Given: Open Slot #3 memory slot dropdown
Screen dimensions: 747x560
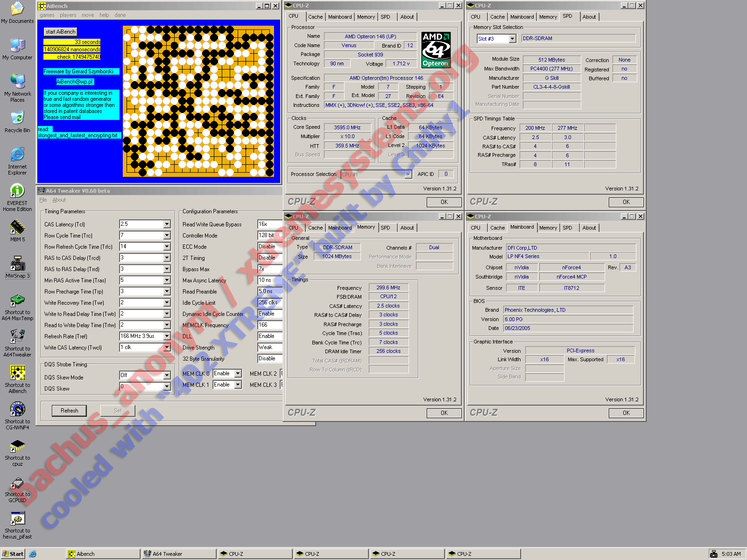Looking at the screenshot, I should coord(512,39).
